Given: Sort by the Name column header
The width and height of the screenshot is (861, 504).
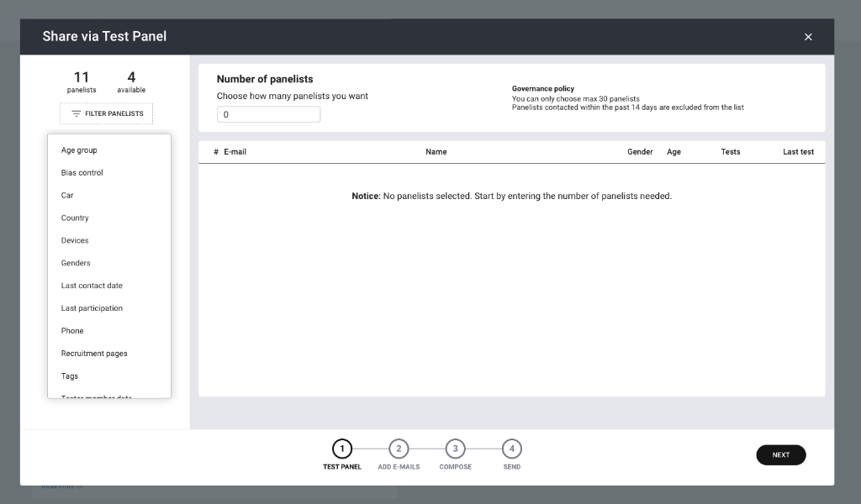Looking at the screenshot, I should point(436,152).
